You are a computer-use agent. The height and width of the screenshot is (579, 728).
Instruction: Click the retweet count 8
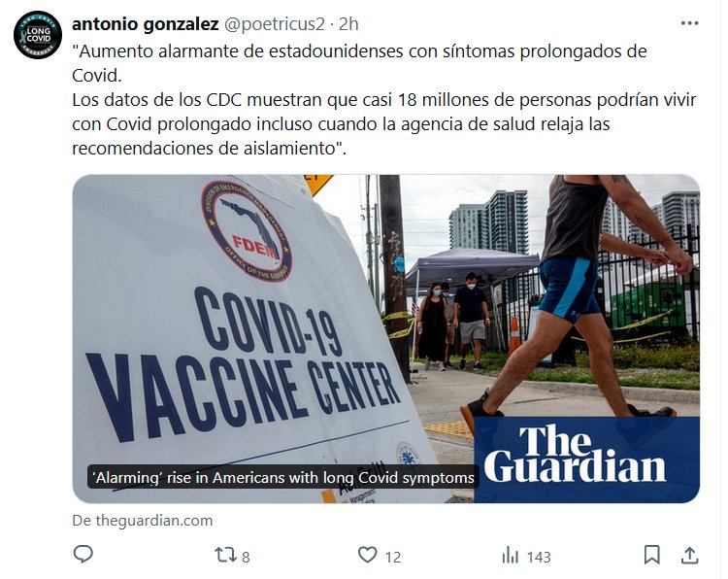tap(246, 557)
